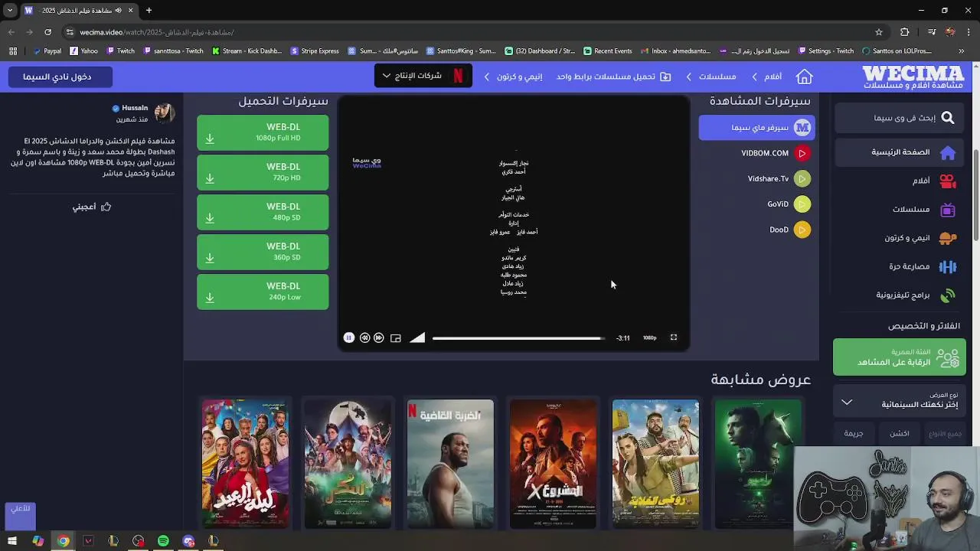980x551 pixels.
Task: Open the Stripe Express bookmark
Action: 315,51
